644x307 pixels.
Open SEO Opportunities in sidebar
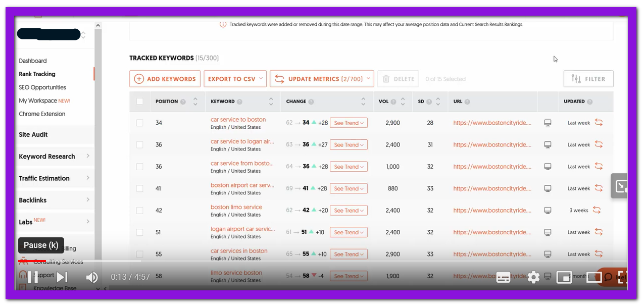click(42, 87)
